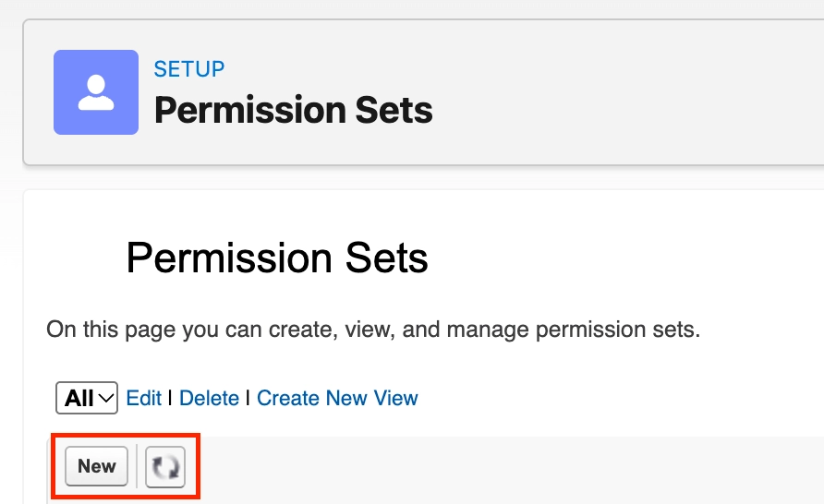The image size is (824, 504).
Task: Click the page description sentence text
Action: 373,330
